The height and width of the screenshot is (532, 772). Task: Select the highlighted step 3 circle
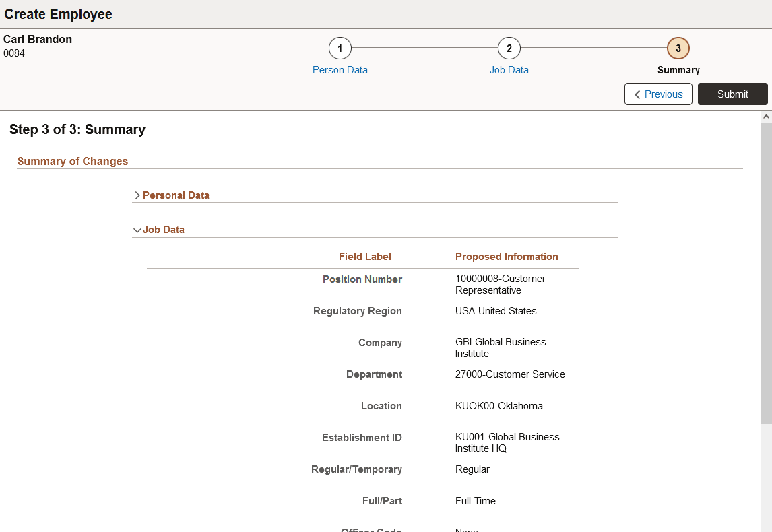pos(678,48)
